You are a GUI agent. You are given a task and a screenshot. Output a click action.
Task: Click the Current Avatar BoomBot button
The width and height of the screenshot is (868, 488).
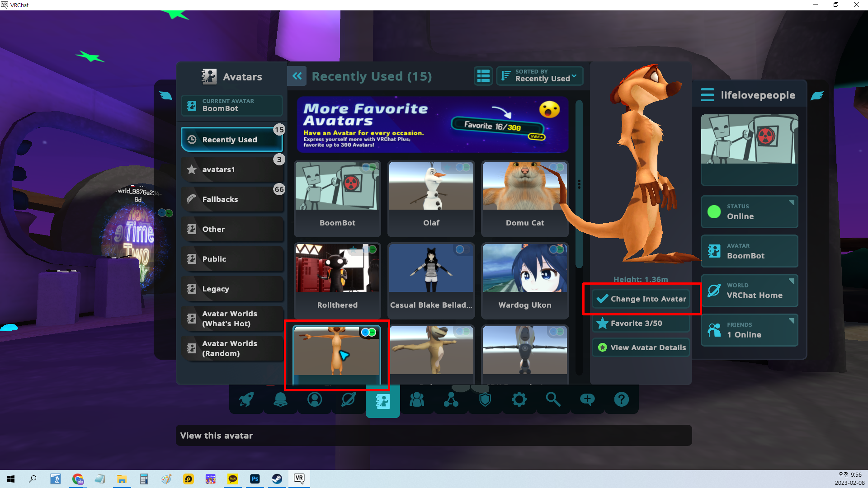tap(232, 105)
